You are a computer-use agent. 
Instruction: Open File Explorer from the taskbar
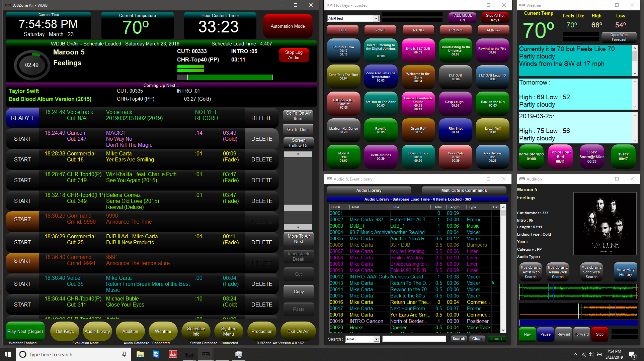[x=140, y=354]
